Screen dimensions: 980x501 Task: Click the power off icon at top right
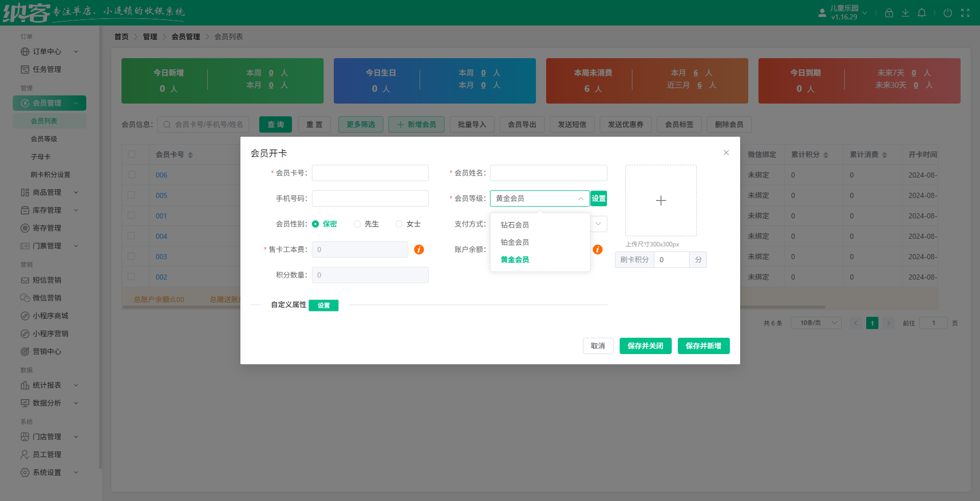(x=948, y=13)
